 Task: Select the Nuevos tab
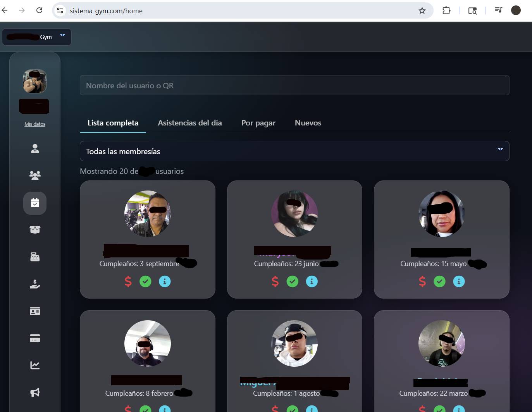(x=308, y=123)
